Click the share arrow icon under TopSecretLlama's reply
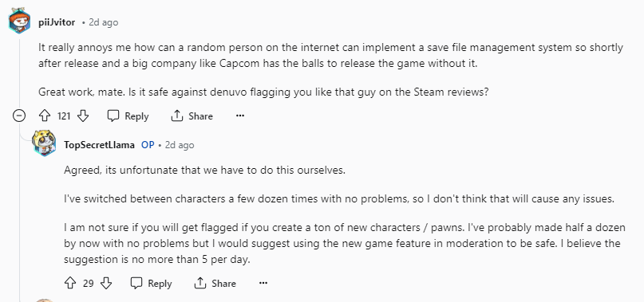Screen dimensions: 644x302 200,283
